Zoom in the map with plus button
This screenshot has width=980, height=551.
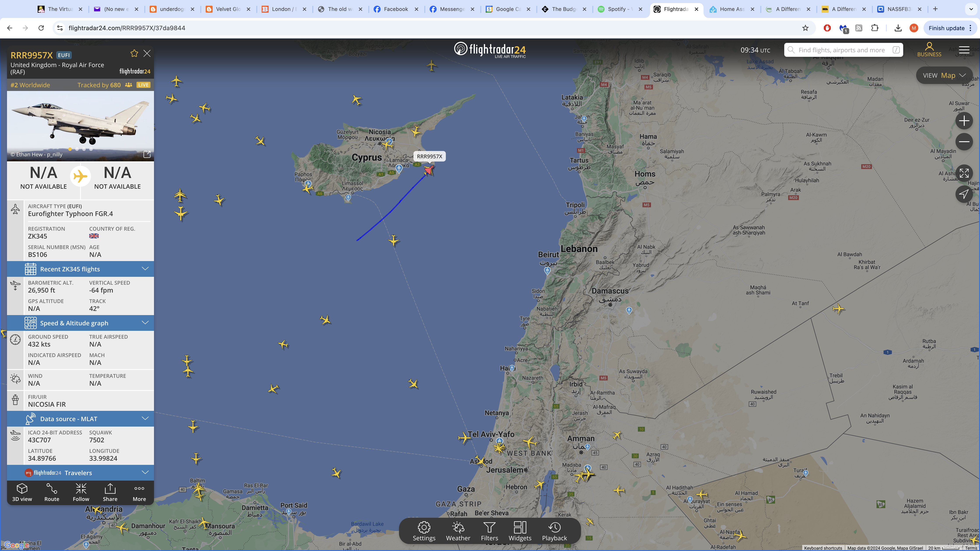[964, 121]
